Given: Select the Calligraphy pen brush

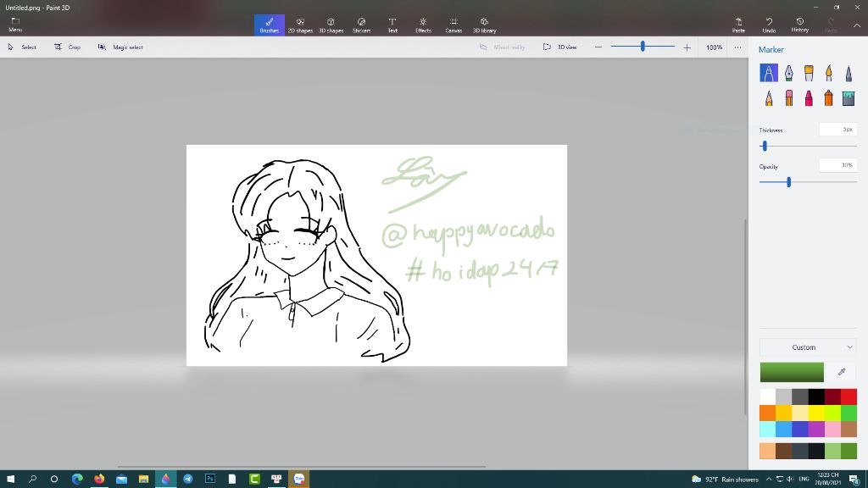Looking at the screenshot, I should (789, 73).
